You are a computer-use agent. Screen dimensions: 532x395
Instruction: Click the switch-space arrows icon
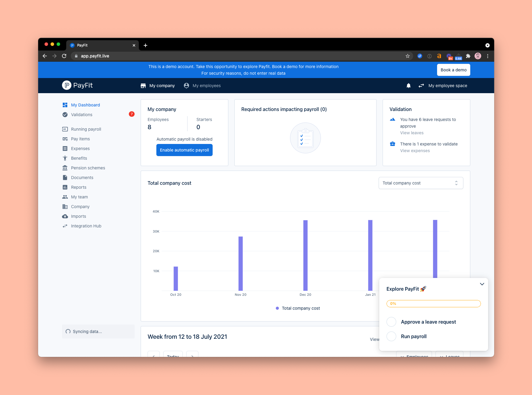coord(421,86)
